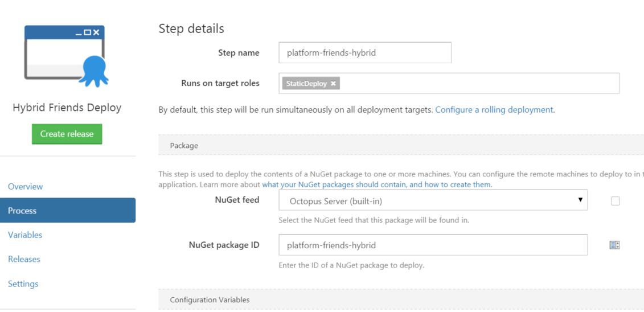This screenshot has height=312, width=644.
Task: Open project Settings in the sidebar
Action: click(23, 284)
